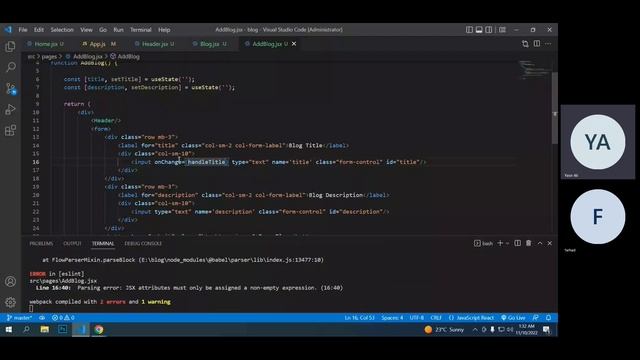Viewport: 640px width, 360px height.
Task: Open the Go menu
Action: [103, 30]
